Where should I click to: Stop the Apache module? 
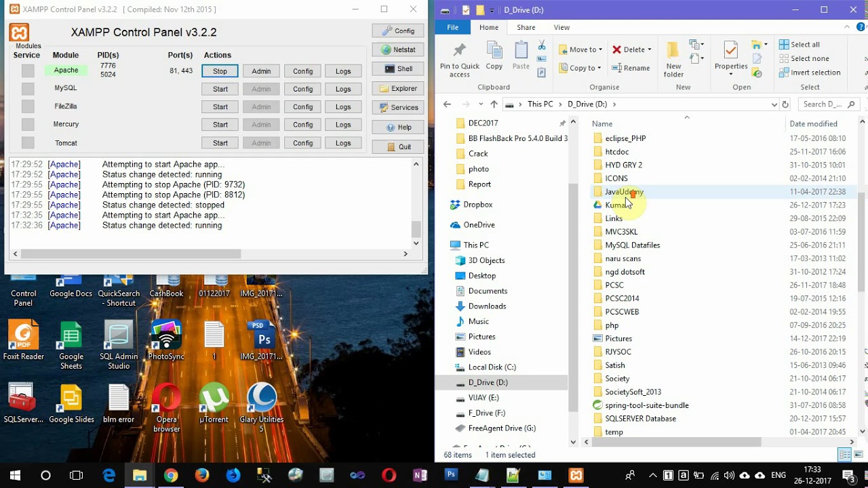point(220,71)
